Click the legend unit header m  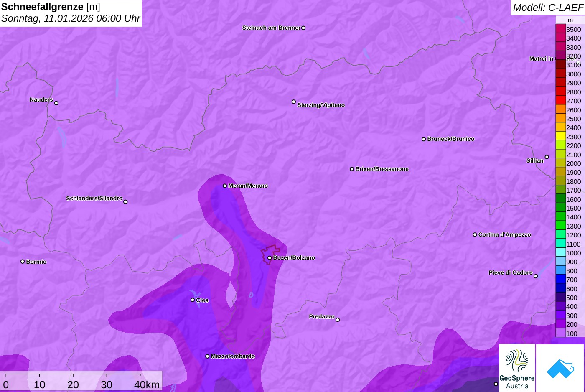[570, 20]
